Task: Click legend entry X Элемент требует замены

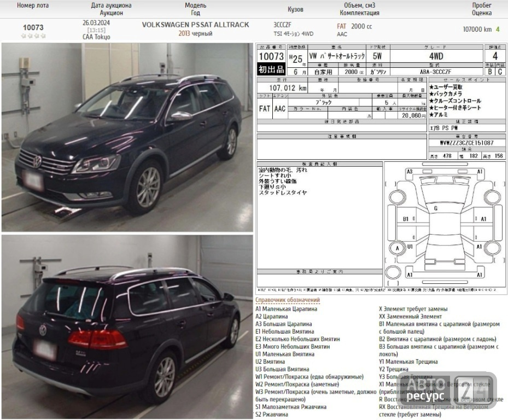Action: click(413, 309)
